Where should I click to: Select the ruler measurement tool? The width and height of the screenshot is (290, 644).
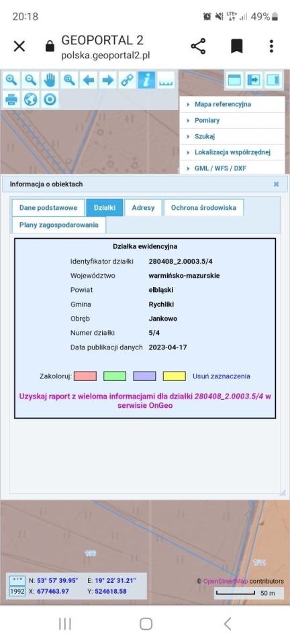[x=166, y=80]
